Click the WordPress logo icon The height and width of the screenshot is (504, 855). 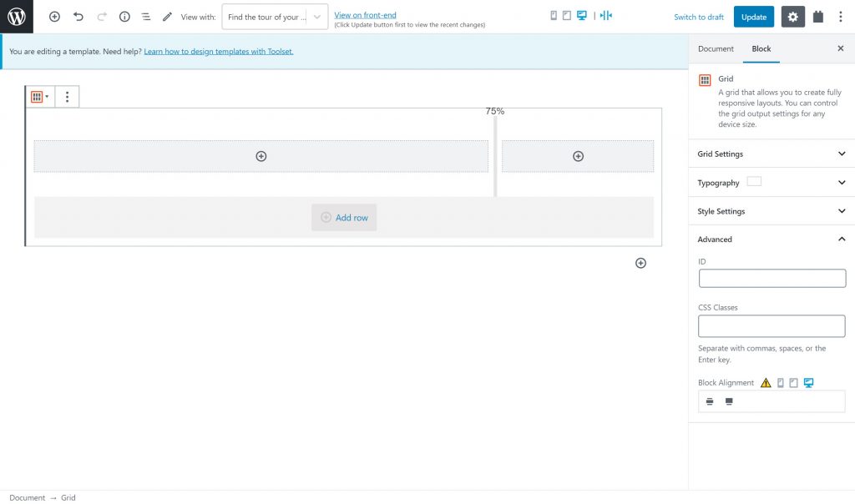click(17, 17)
